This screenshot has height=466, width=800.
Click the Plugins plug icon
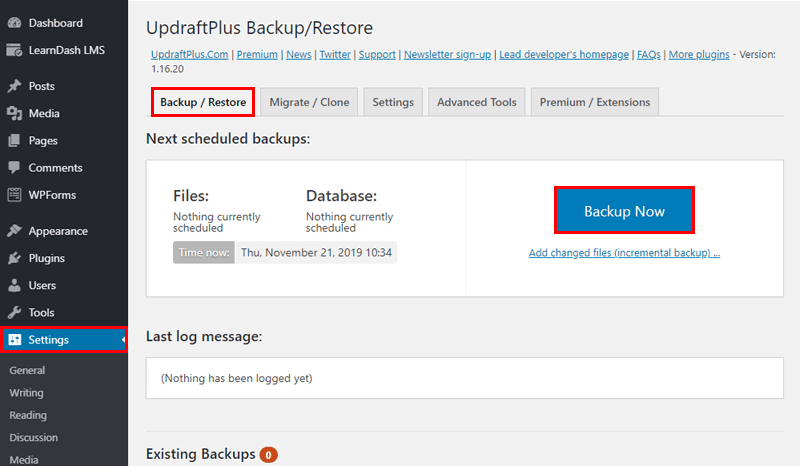click(x=14, y=258)
